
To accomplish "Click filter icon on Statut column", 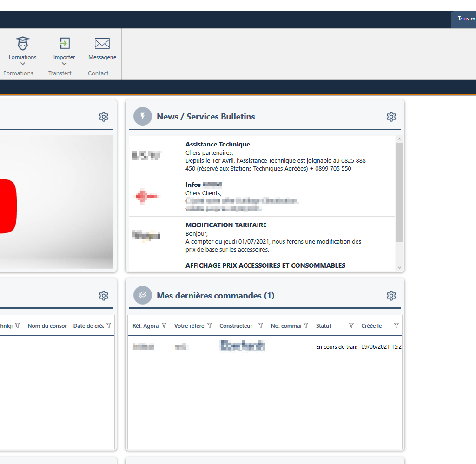I will [351, 325].
